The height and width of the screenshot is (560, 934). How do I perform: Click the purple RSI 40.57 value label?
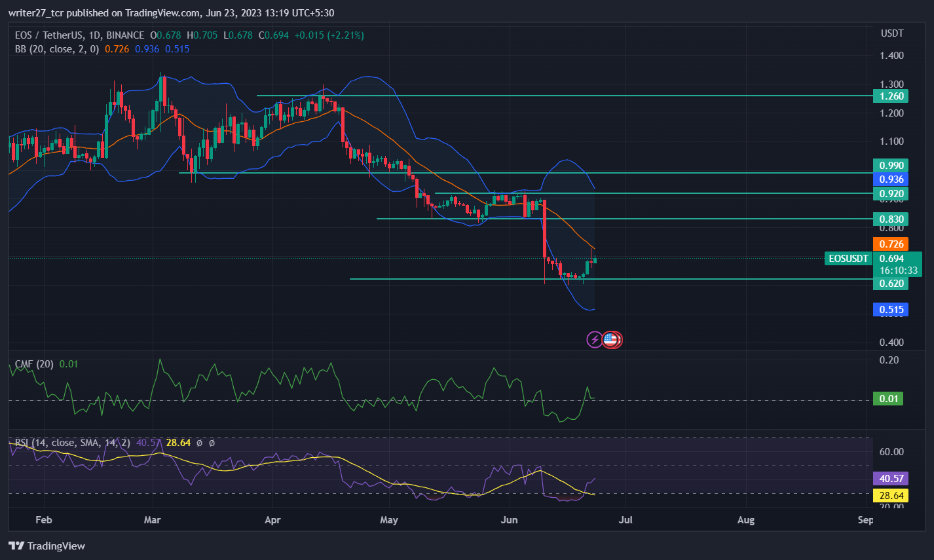click(891, 479)
